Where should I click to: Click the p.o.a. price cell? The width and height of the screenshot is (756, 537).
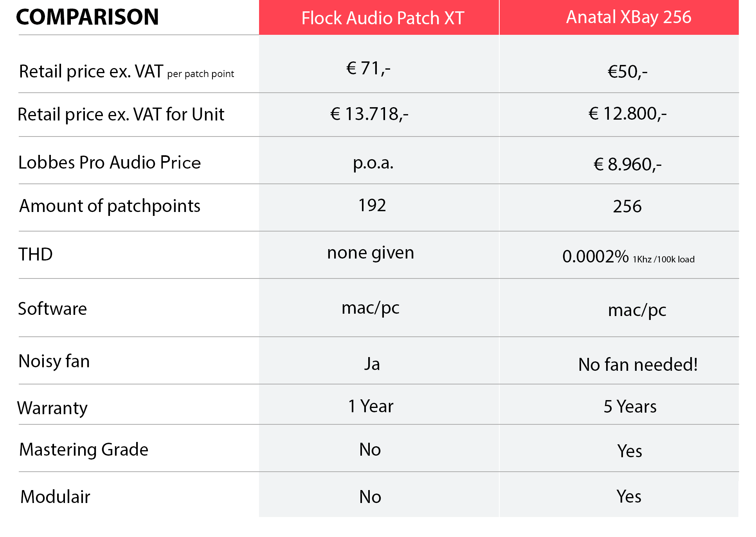(x=373, y=163)
